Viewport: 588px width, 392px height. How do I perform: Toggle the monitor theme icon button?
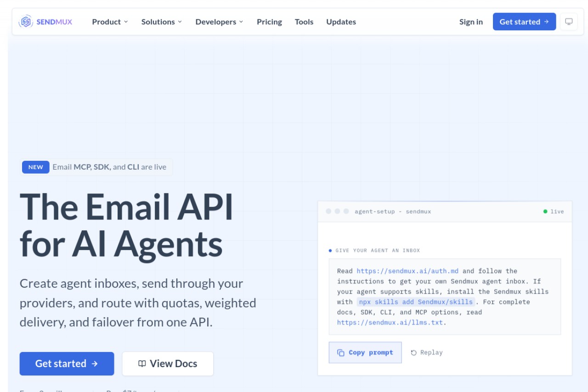569,22
